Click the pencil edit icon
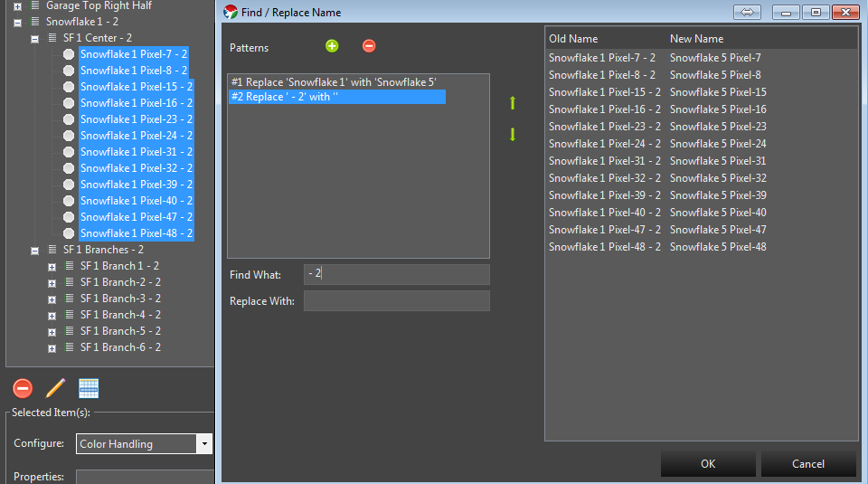The width and height of the screenshot is (868, 484). point(55,388)
